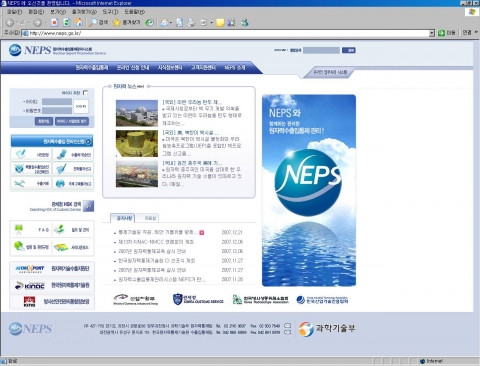This screenshot has height=366, width=480.
Task: Click the Internet zone status bar indicator
Action: (431, 361)
